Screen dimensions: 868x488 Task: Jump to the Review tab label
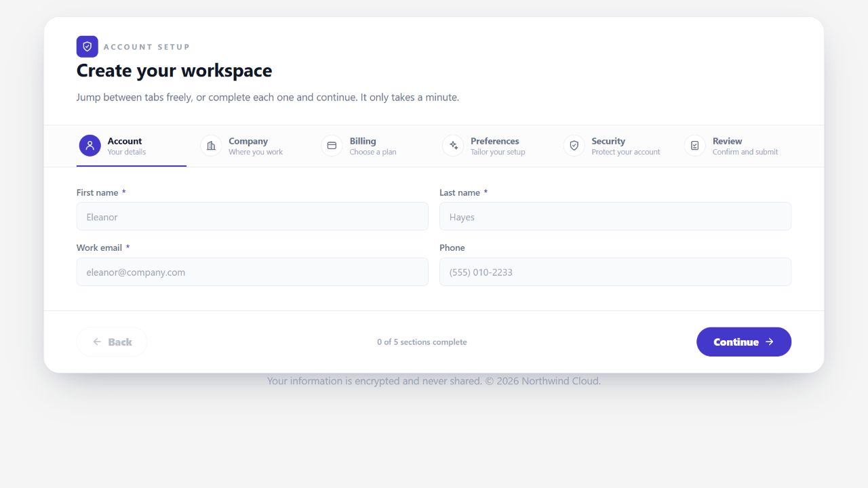pos(728,141)
